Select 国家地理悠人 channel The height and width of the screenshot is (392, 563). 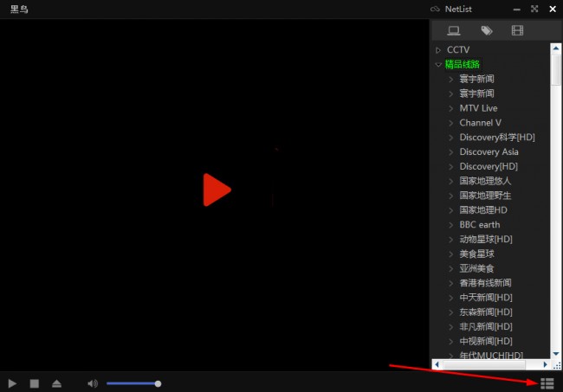(485, 181)
